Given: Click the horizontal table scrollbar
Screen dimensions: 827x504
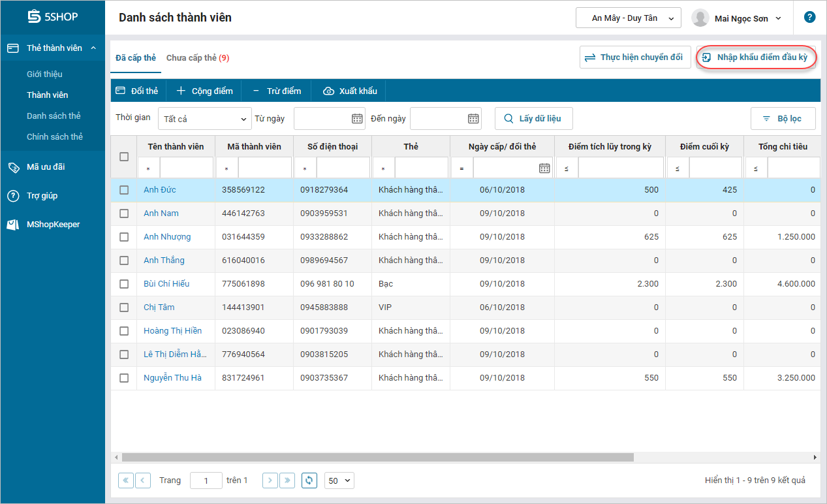Looking at the screenshot, I should [378, 458].
